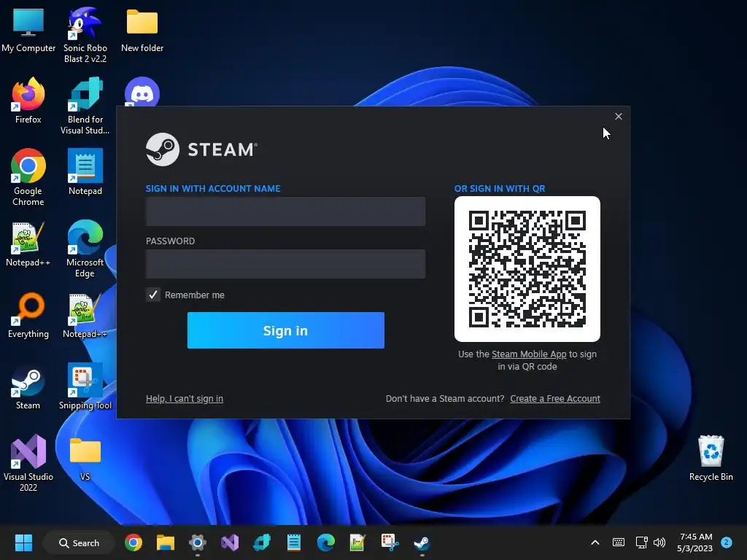Viewport: 747px width, 560px height.
Task: Click the taskbar Search box
Action: [79, 542]
